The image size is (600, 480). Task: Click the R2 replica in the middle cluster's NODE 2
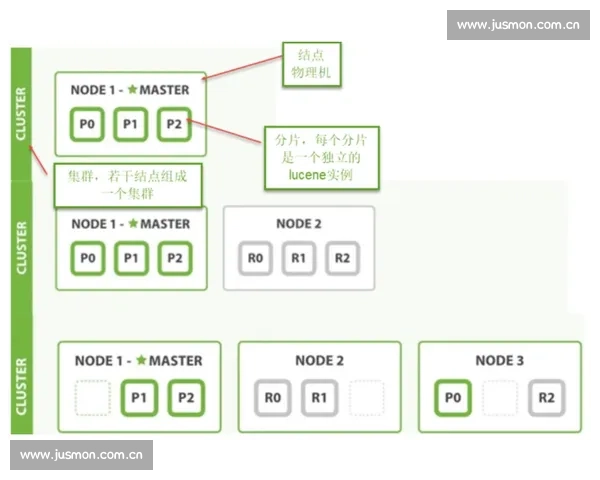point(341,258)
